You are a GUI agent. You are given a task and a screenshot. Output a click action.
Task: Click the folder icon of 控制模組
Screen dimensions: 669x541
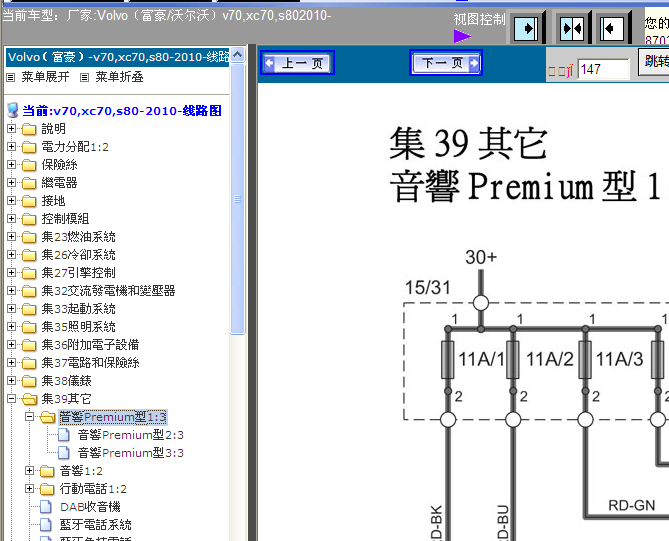(x=29, y=219)
